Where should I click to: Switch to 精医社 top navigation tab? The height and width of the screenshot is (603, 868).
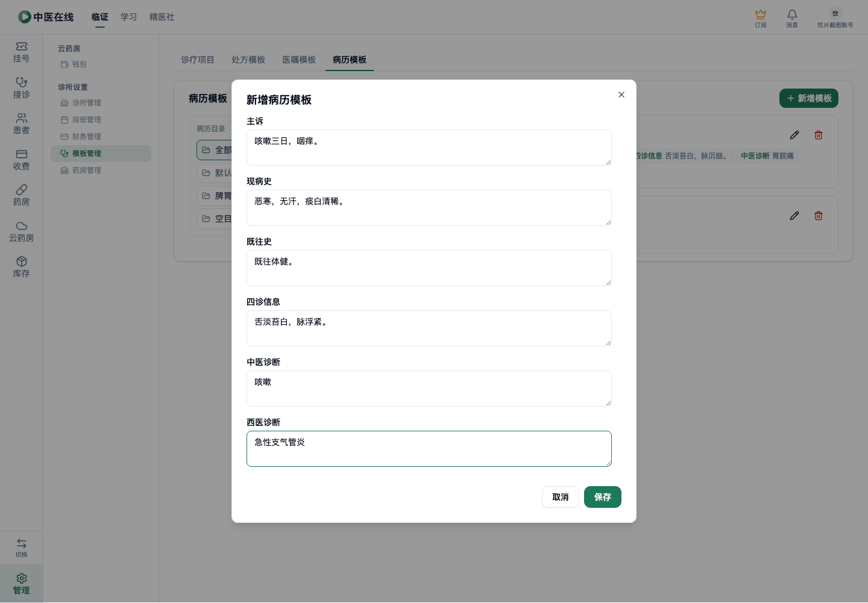162,17
